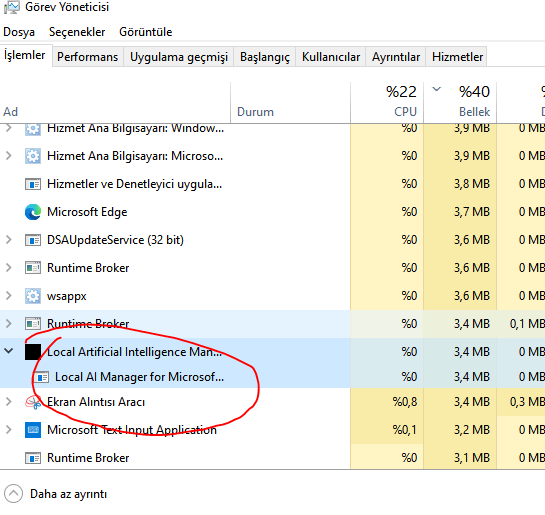
Task: Sort by the Bellek column header
Action: pos(460,102)
